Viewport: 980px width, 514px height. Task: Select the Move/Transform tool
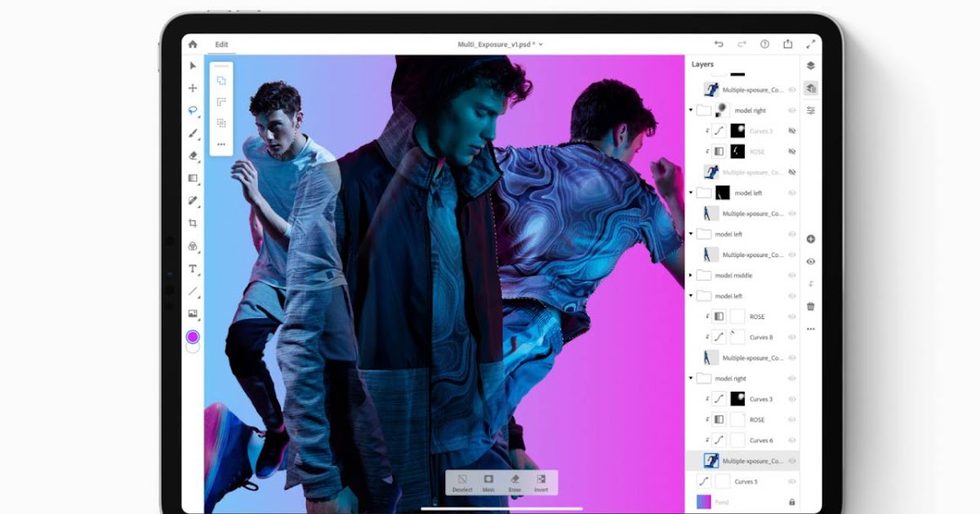pos(193,88)
